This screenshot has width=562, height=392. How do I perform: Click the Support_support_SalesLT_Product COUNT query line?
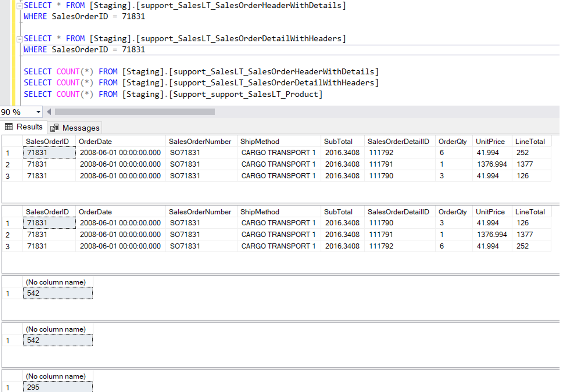173,94
